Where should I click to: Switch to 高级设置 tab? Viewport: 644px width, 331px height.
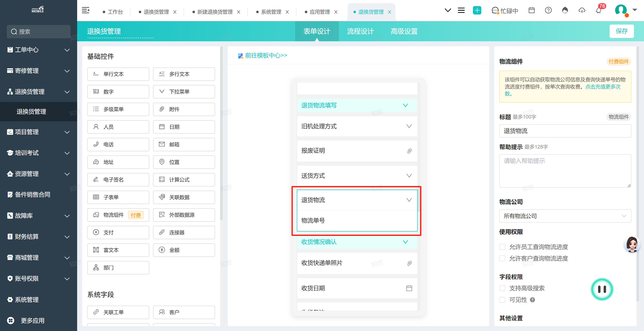[404, 31]
